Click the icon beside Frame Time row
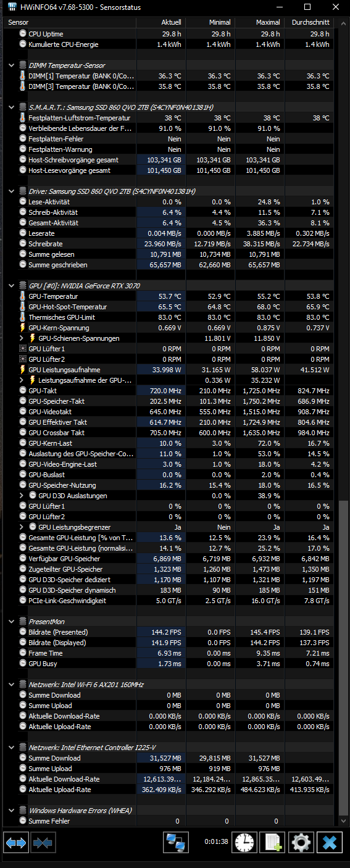The image size is (350, 868). click(23, 653)
